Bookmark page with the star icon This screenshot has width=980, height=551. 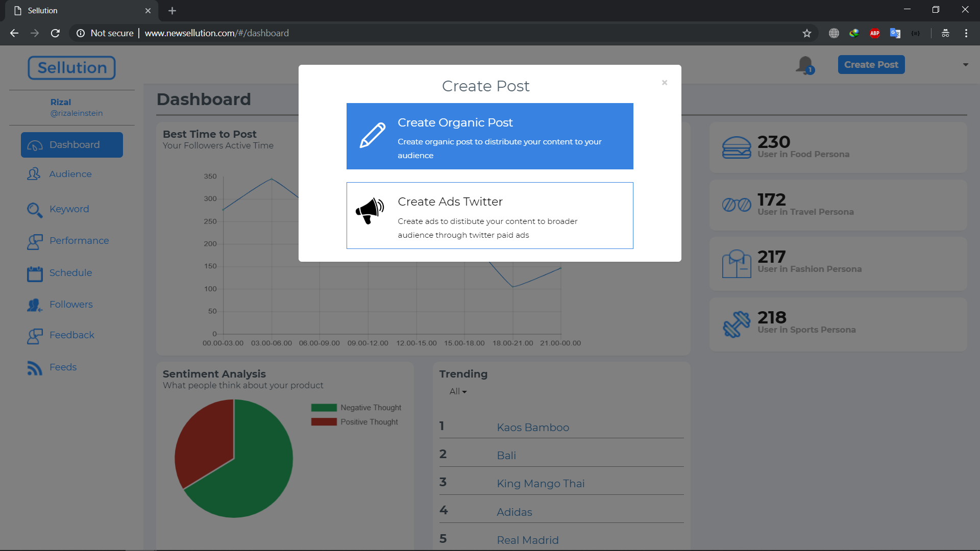(x=806, y=33)
